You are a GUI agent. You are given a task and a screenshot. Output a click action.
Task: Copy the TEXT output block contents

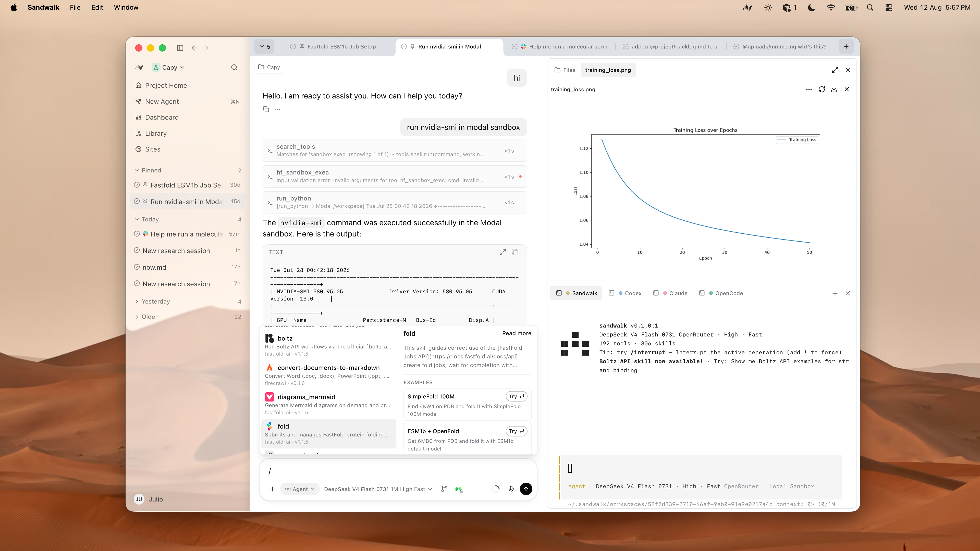pyautogui.click(x=515, y=252)
